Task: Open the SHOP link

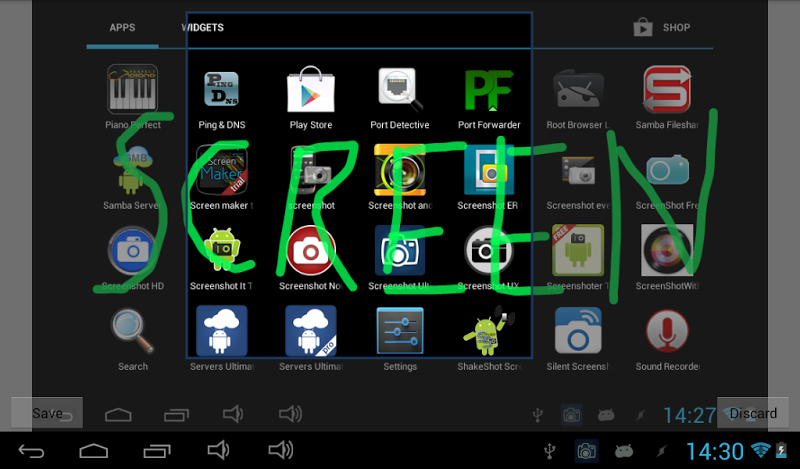Action: (x=662, y=28)
